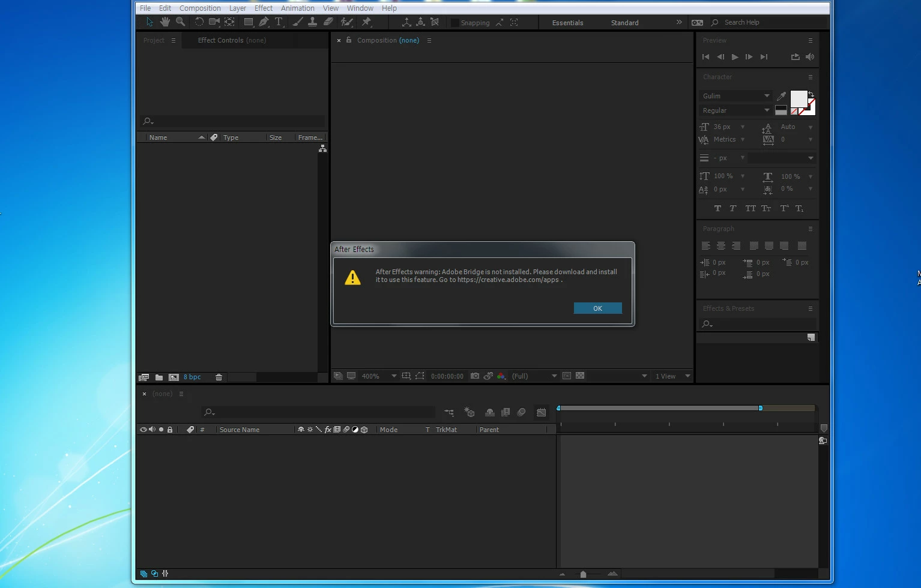
Task: Open the Metrics kerning dropdown
Action: click(x=743, y=139)
